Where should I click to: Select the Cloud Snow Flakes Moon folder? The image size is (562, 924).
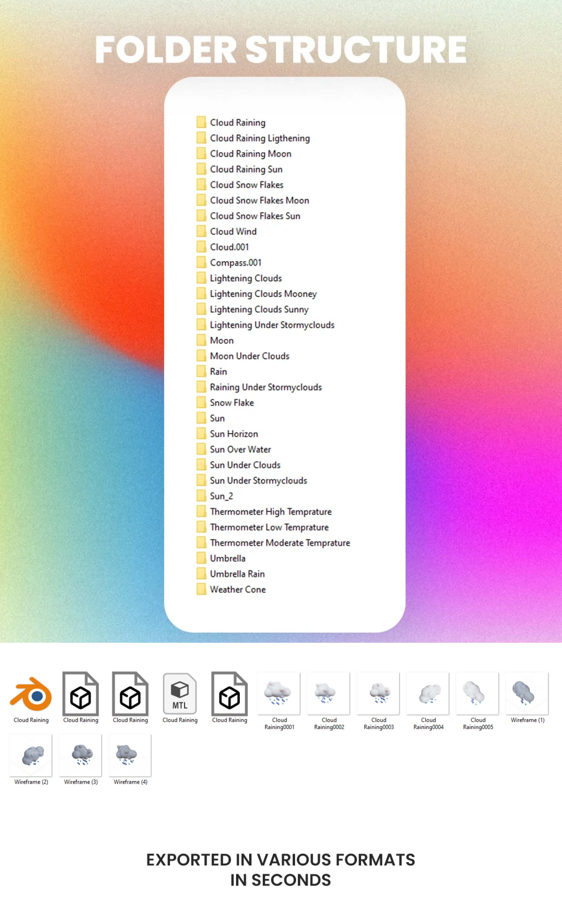[x=259, y=200]
